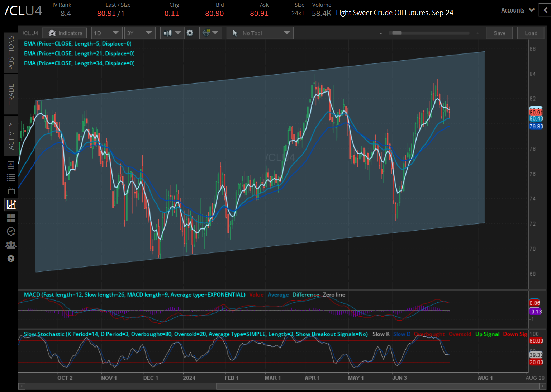
Task: Click the book chart icon in sidebar
Action: coord(11,165)
